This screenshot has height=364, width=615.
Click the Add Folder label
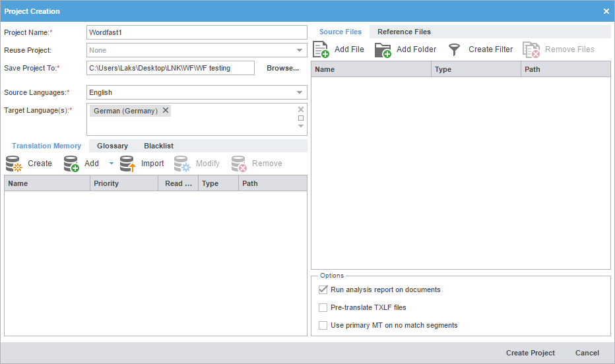(416, 49)
